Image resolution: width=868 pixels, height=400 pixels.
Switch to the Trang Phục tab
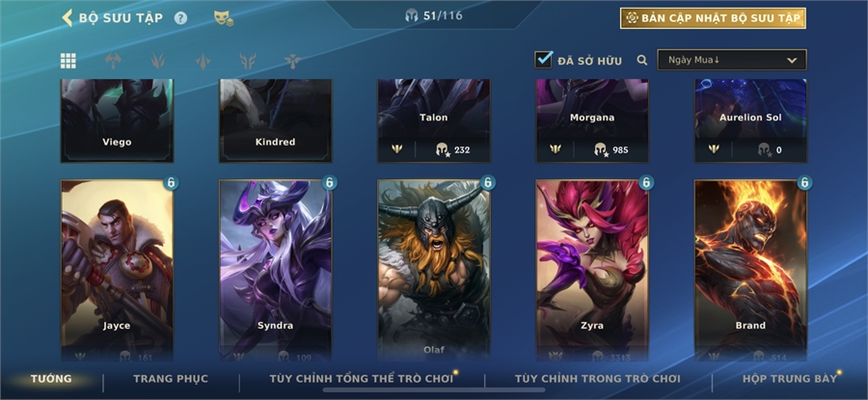pos(171,379)
